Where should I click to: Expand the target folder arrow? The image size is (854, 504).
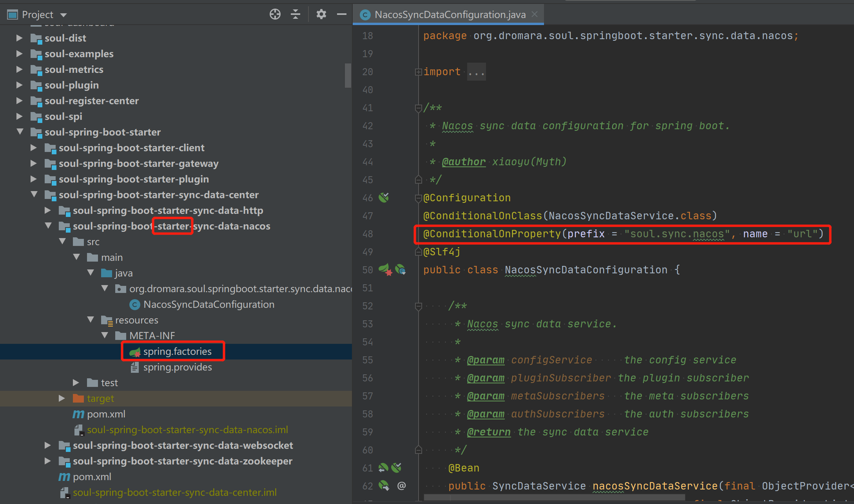(x=62, y=398)
